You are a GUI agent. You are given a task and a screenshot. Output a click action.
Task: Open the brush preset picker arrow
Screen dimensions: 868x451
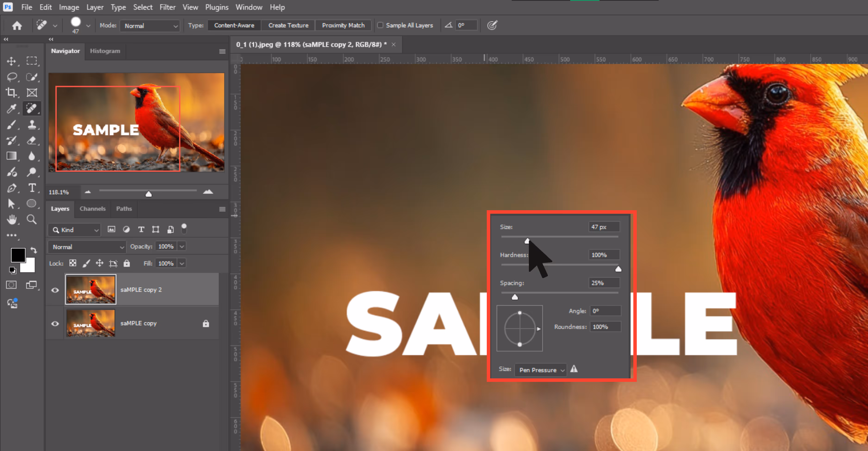click(88, 26)
